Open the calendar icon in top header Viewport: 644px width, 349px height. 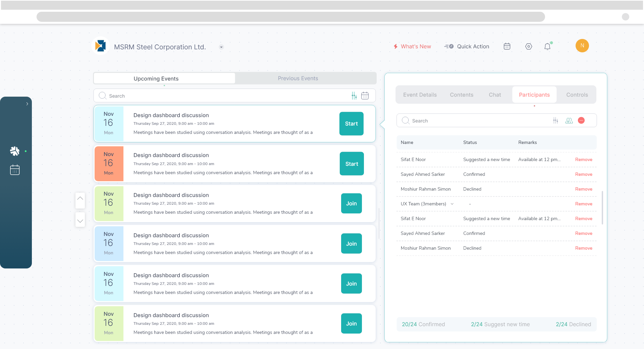tap(507, 46)
